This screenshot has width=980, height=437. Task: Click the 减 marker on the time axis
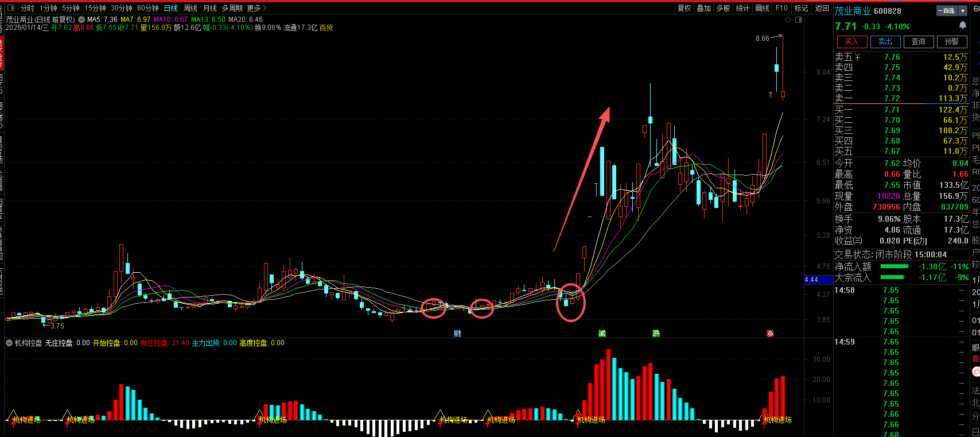(x=602, y=333)
